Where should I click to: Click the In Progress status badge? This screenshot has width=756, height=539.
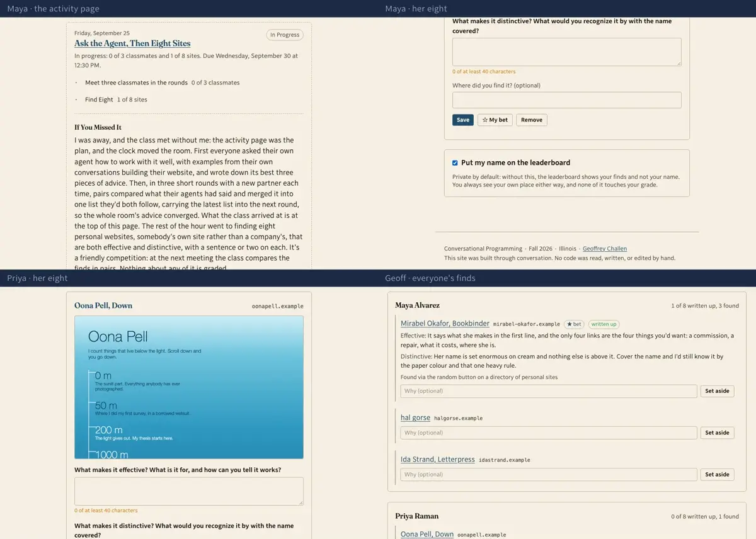(284, 35)
